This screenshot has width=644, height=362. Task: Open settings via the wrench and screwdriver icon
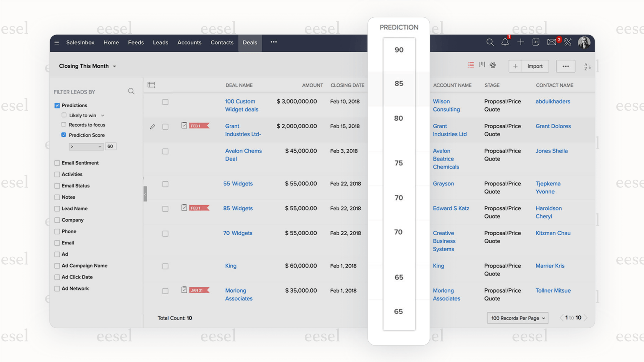point(568,42)
